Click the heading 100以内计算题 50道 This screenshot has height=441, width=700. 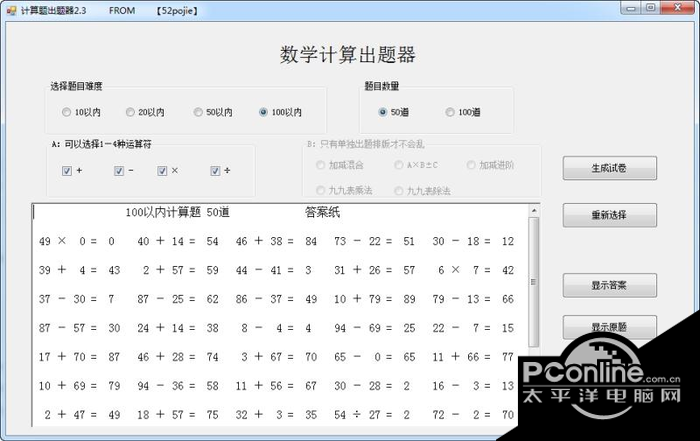pyautogui.click(x=177, y=212)
